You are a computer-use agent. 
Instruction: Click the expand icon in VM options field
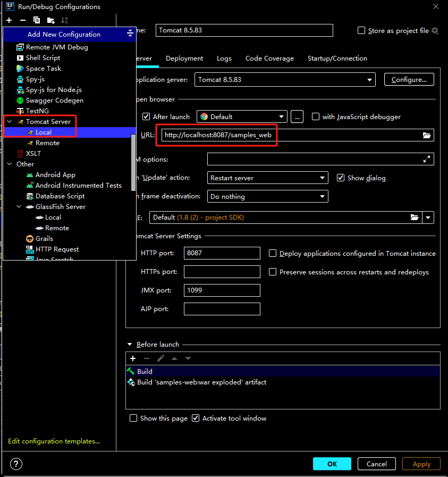(427, 159)
